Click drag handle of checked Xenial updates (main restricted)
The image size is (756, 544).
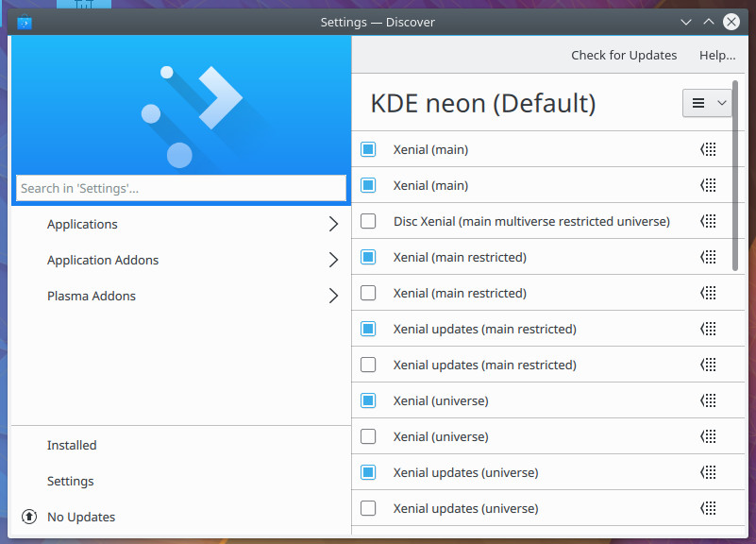click(x=708, y=329)
